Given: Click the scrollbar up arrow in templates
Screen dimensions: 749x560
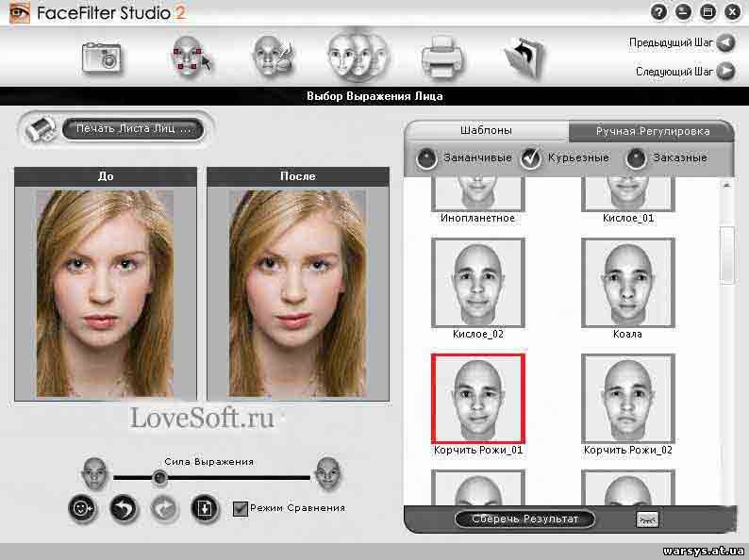Looking at the screenshot, I should point(727,185).
